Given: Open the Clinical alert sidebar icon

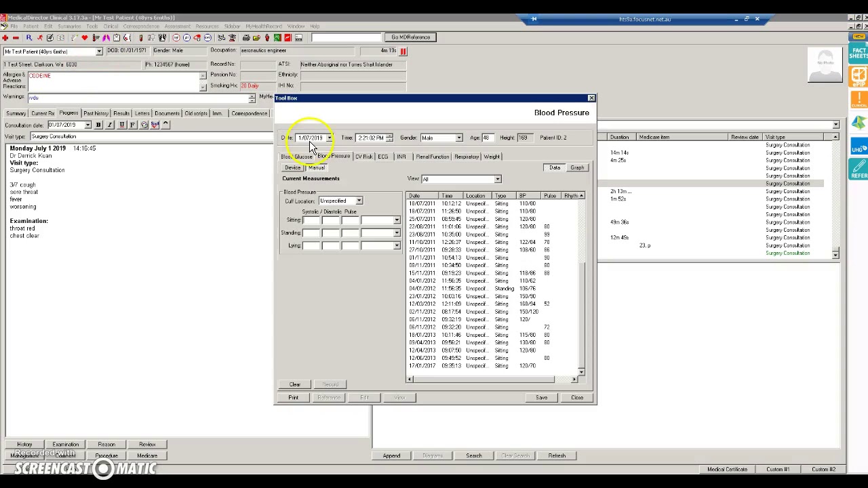Looking at the screenshot, I should point(859,99).
